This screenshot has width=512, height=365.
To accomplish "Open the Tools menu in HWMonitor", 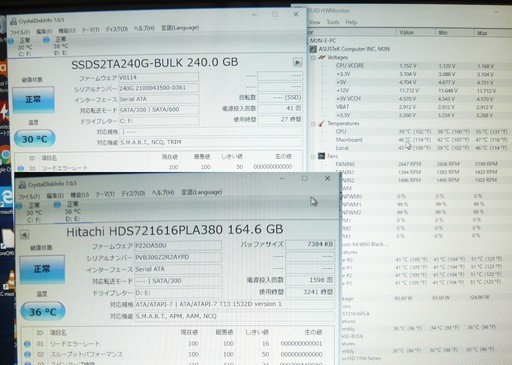I will click(333, 22).
